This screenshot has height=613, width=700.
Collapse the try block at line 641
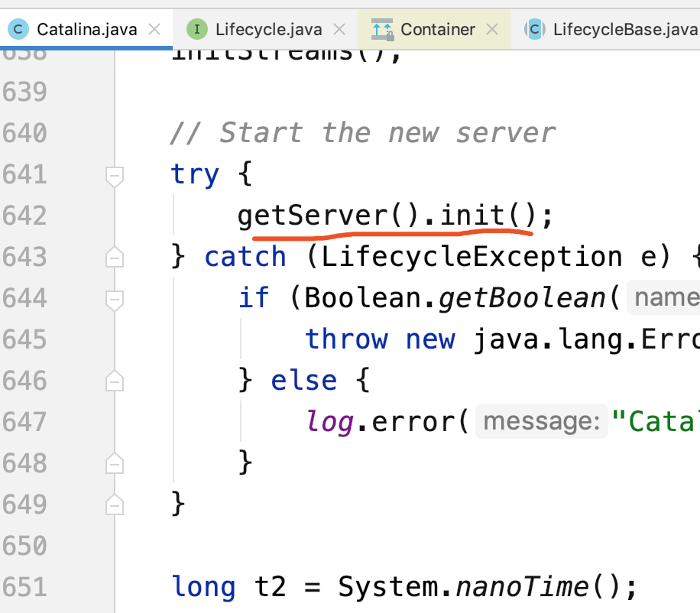click(x=114, y=177)
